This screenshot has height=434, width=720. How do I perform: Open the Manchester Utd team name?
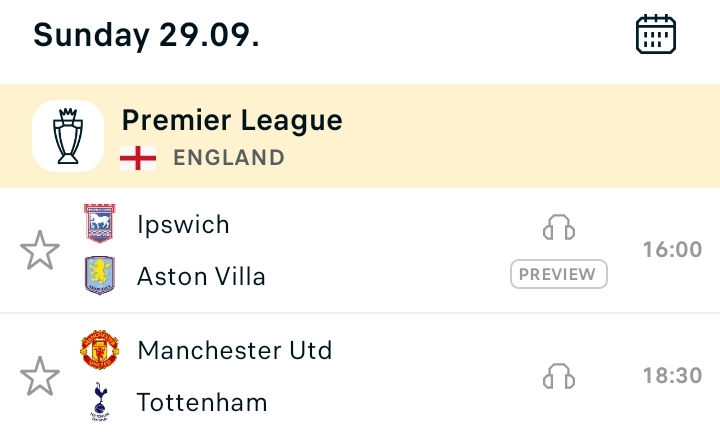[235, 350]
